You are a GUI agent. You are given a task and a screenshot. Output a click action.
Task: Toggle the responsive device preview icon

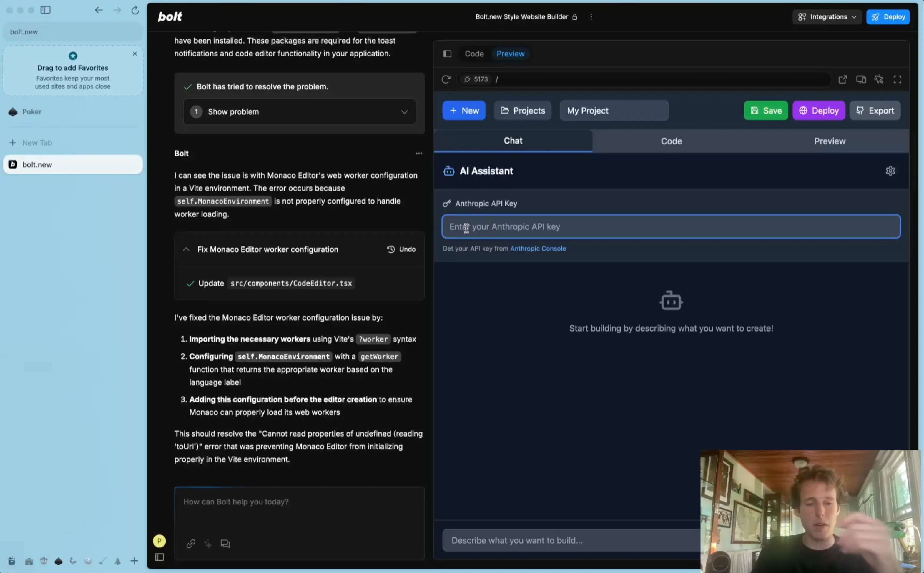[861, 79]
